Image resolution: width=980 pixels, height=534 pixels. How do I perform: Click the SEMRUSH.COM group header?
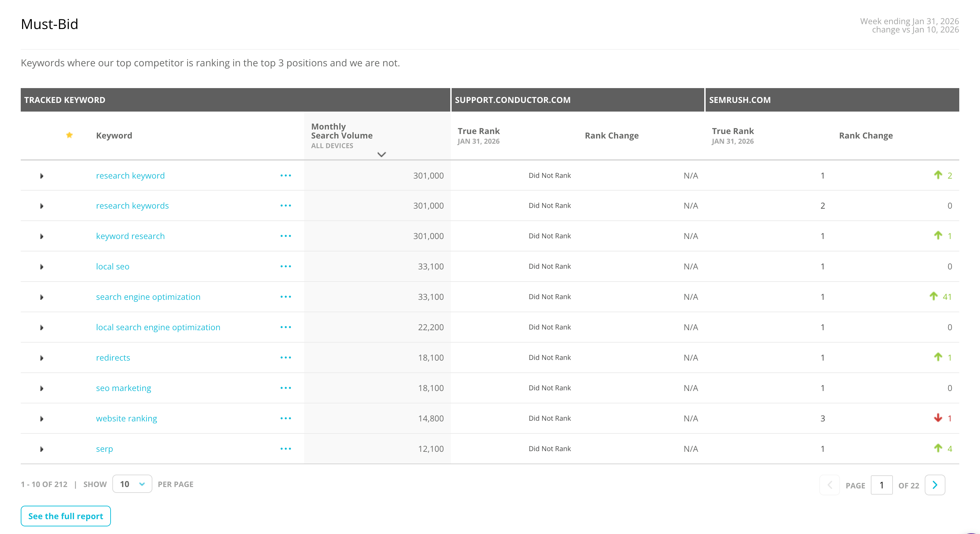tap(832, 100)
